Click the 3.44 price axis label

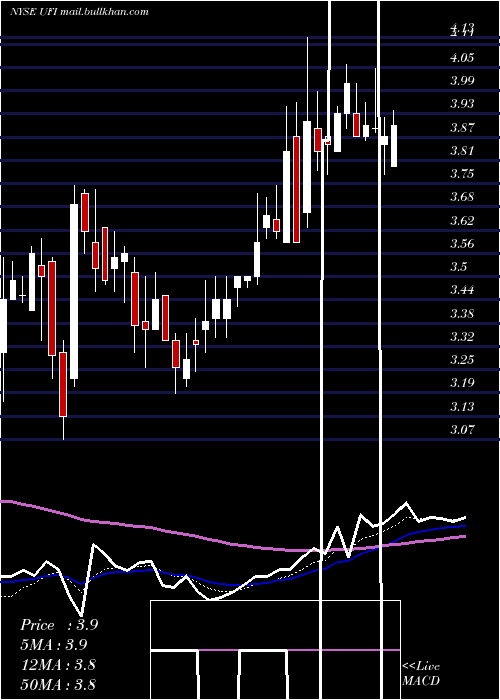point(462,290)
